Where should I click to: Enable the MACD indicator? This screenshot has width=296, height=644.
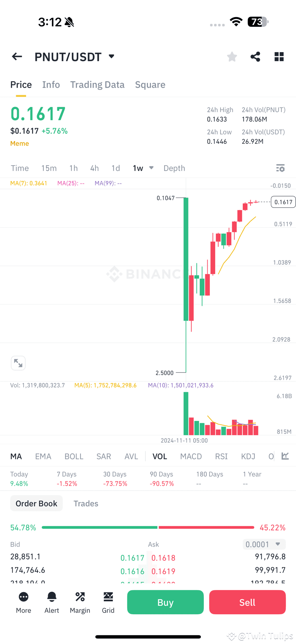pos(191,456)
